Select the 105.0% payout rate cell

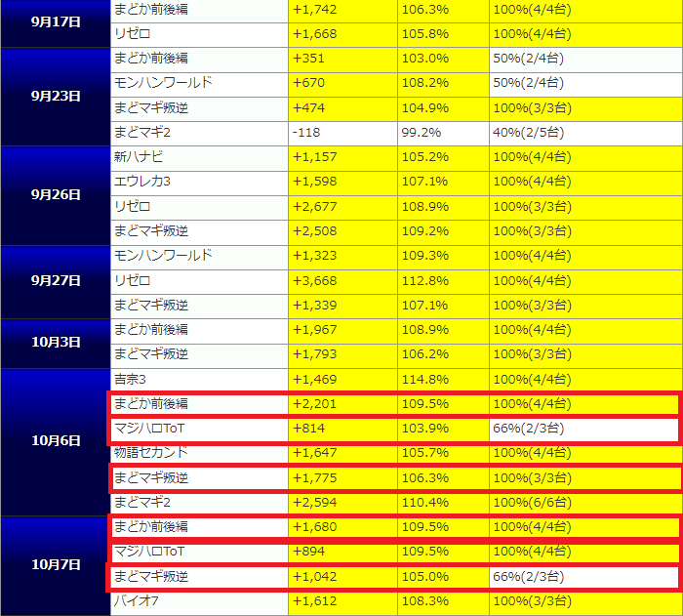coord(443,577)
